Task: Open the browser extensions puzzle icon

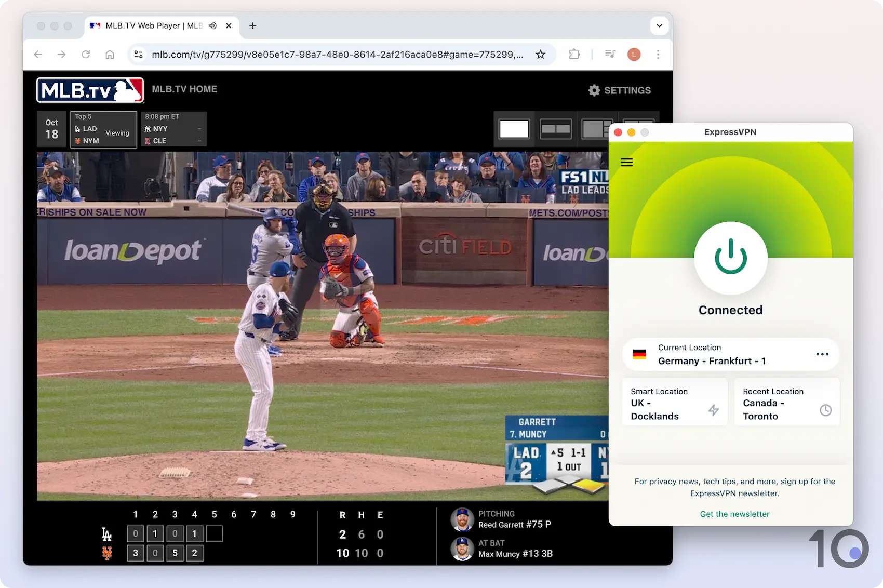Action: pos(574,55)
